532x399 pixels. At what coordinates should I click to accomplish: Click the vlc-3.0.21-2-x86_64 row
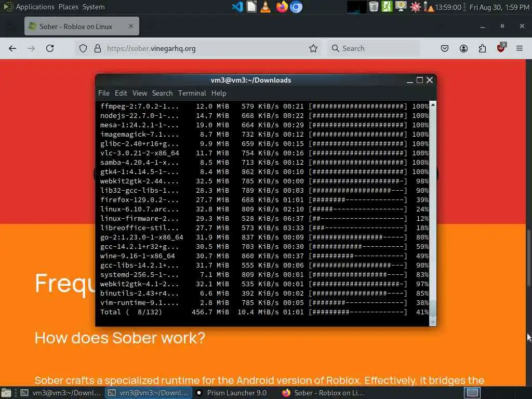pos(264,153)
